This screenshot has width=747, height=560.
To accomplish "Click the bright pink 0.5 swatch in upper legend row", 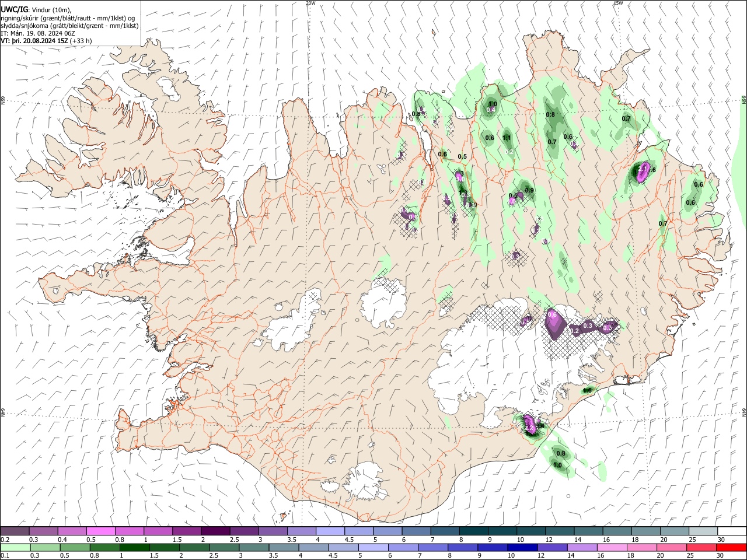I will pyautogui.click(x=100, y=531).
